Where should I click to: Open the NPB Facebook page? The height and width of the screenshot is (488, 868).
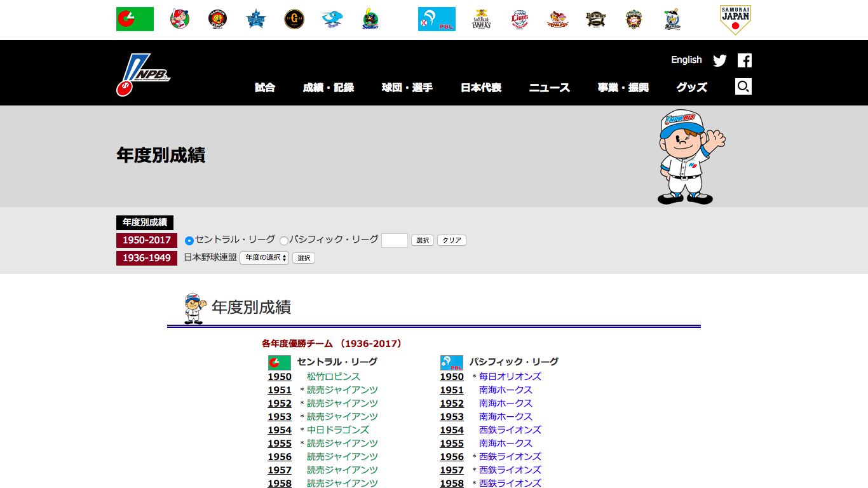[x=745, y=60]
